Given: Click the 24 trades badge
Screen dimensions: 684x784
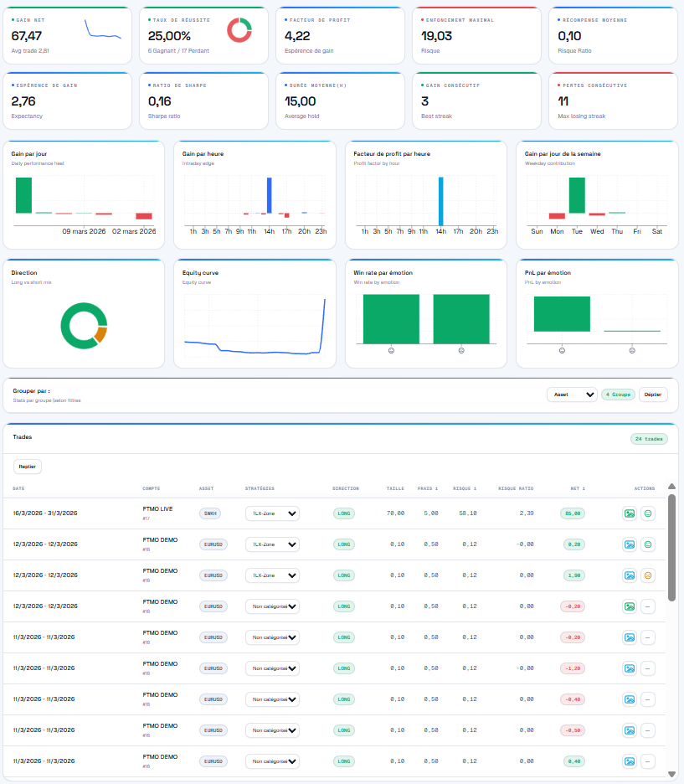Looking at the screenshot, I should tap(649, 439).
